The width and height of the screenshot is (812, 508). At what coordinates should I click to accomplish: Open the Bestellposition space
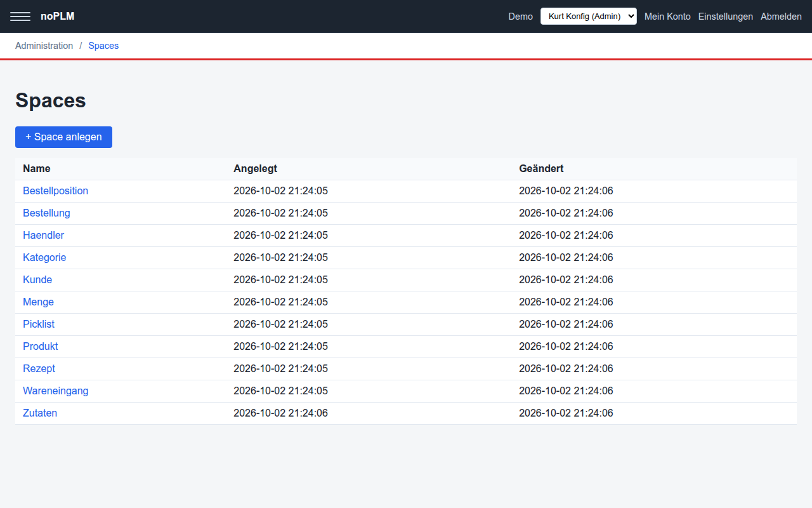pyautogui.click(x=56, y=191)
